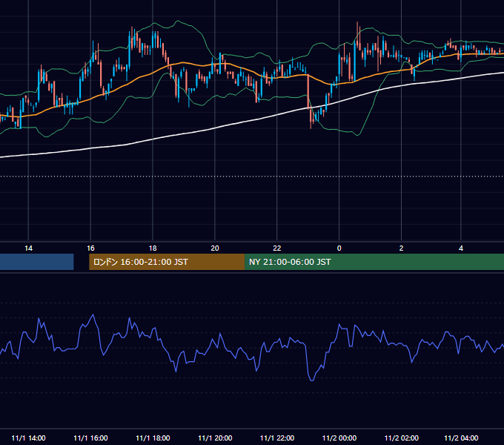Click the 11/1 20:00 date label
The height and width of the screenshot is (445, 504).
[x=215, y=438]
